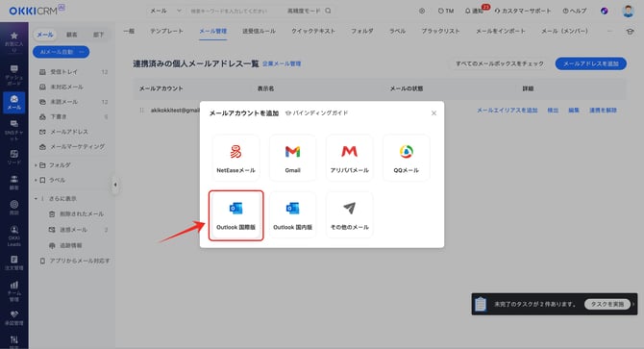Expand the フォルダ tree node
The height and width of the screenshot is (349, 644).
pos(36,165)
